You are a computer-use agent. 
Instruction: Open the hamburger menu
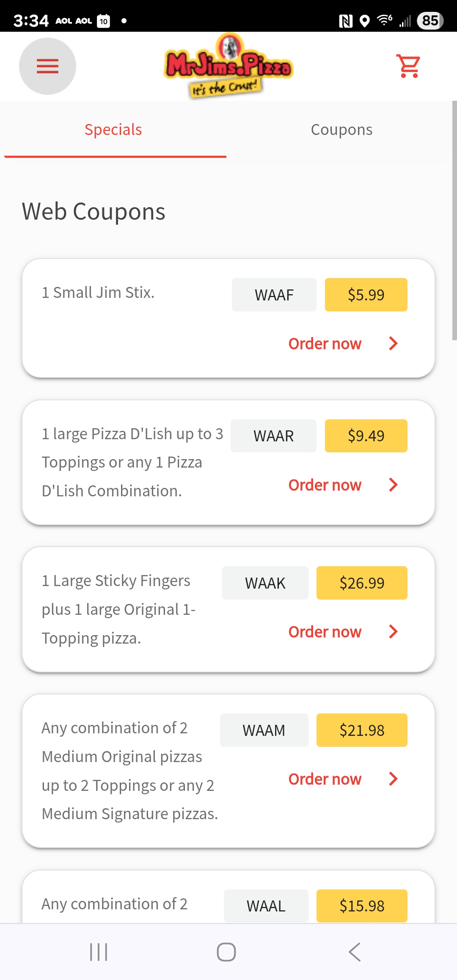(47, 66)
